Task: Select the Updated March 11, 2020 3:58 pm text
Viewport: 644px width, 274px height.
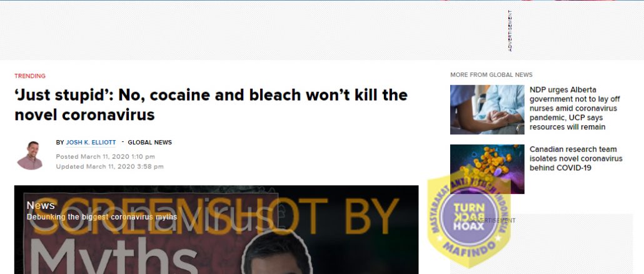Action: click(109, 166)
